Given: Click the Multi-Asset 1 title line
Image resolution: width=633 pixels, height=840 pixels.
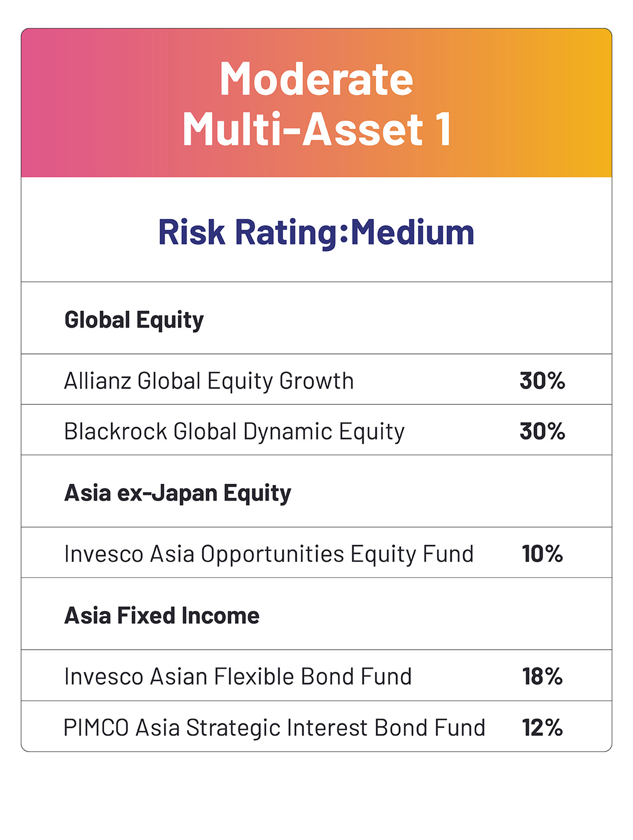Looking at the screenshot, I should 317,129.
